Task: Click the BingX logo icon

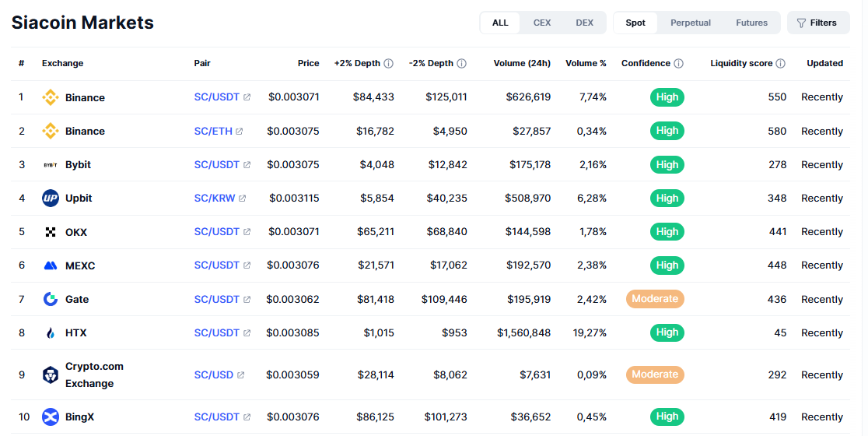Action: coord(51,417)
